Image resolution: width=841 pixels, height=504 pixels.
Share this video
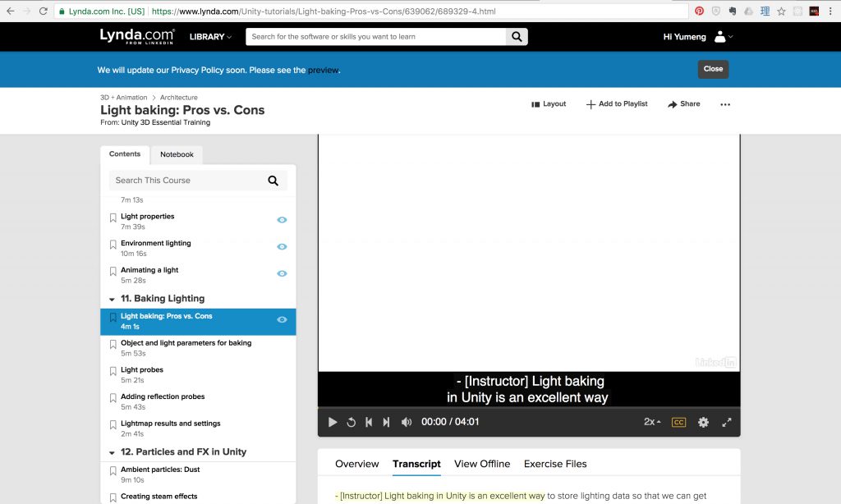[684, 104]
